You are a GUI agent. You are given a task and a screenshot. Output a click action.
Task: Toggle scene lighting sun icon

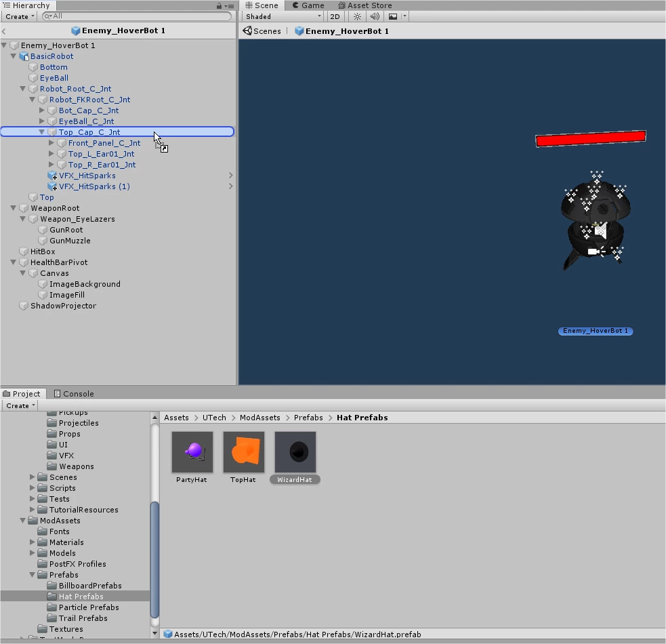click(x=357, y=16)
